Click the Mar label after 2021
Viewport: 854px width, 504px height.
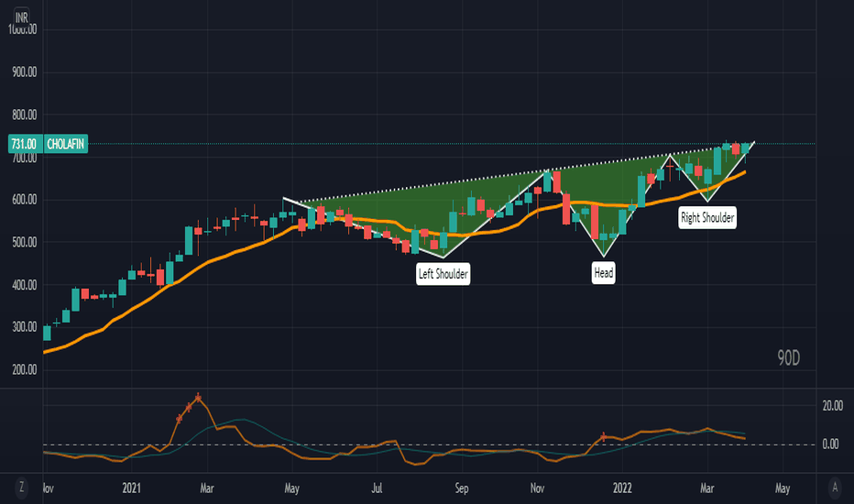[207, 488]
